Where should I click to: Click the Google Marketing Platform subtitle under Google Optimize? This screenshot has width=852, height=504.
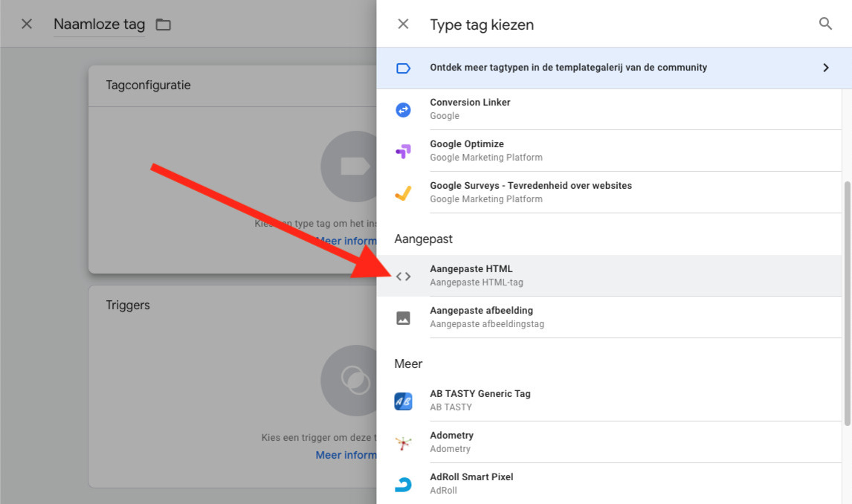click(486, 158)
